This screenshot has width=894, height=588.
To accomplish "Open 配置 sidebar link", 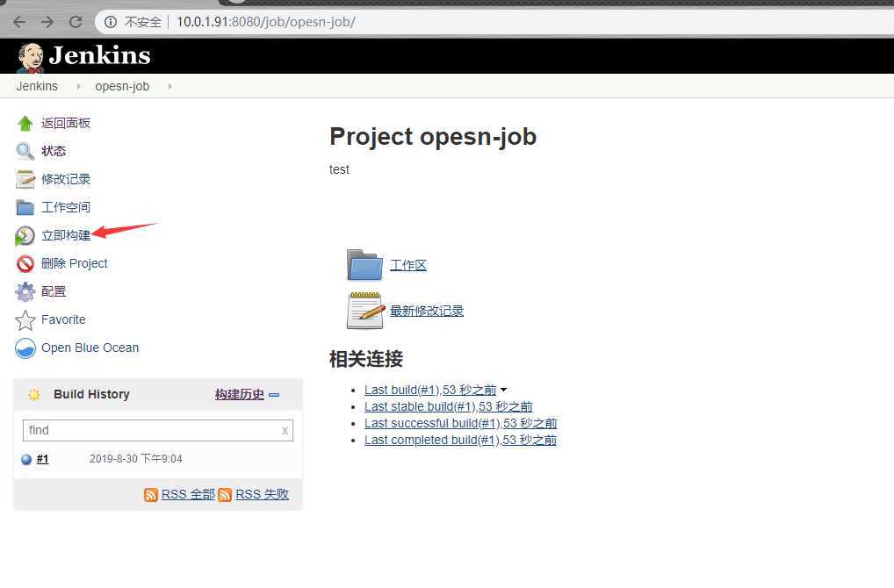I will [x=54, y=291].
